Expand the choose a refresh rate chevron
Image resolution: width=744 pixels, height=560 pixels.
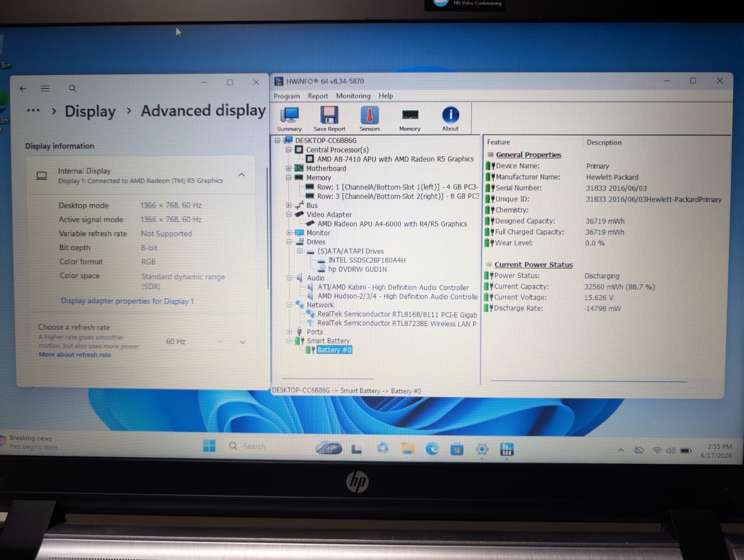[x=242, y=341]
